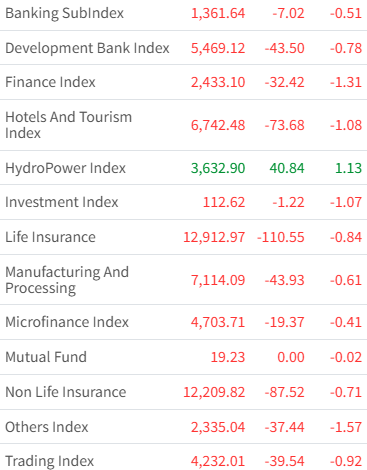Click HydroPower value 3,632.90
Viewport: 367px width, 470px height.
[218, 168]
